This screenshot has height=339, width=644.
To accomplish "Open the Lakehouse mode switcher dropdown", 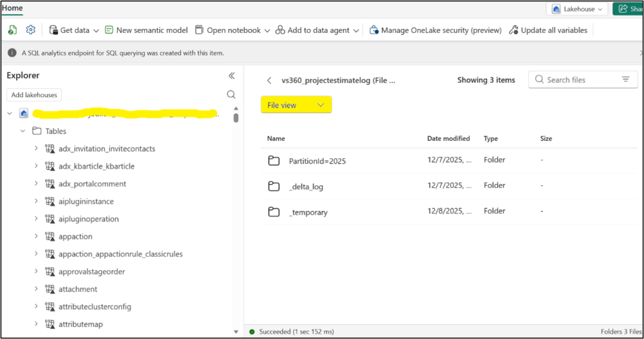I will [x=576, y=9].
